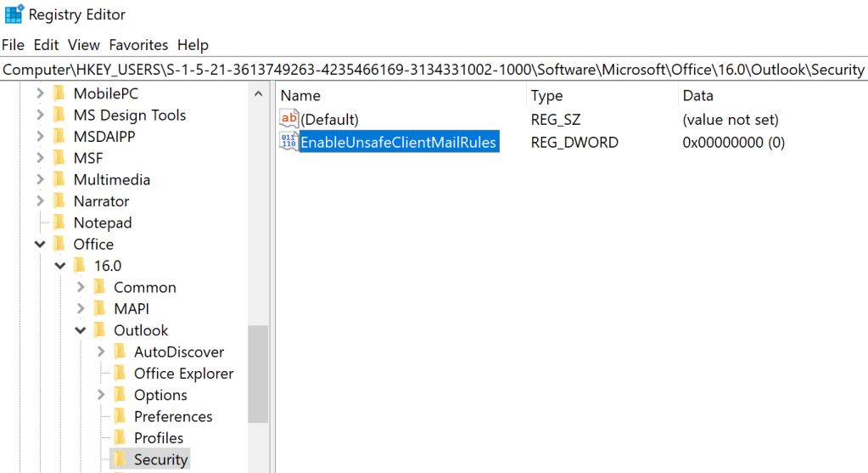Click the (Default) string value icon
This screenshot has height=473, width=868.
(289, 120)
